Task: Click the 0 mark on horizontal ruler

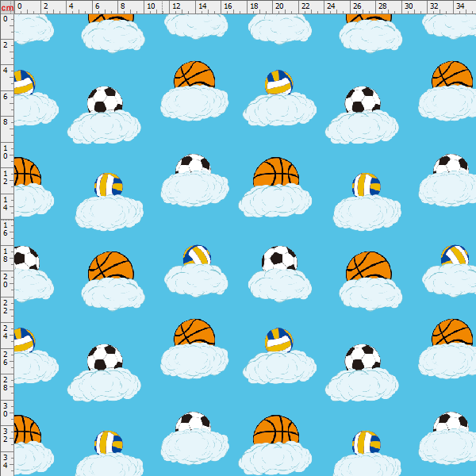Action: pyautogui.click(x=20, y=6)
